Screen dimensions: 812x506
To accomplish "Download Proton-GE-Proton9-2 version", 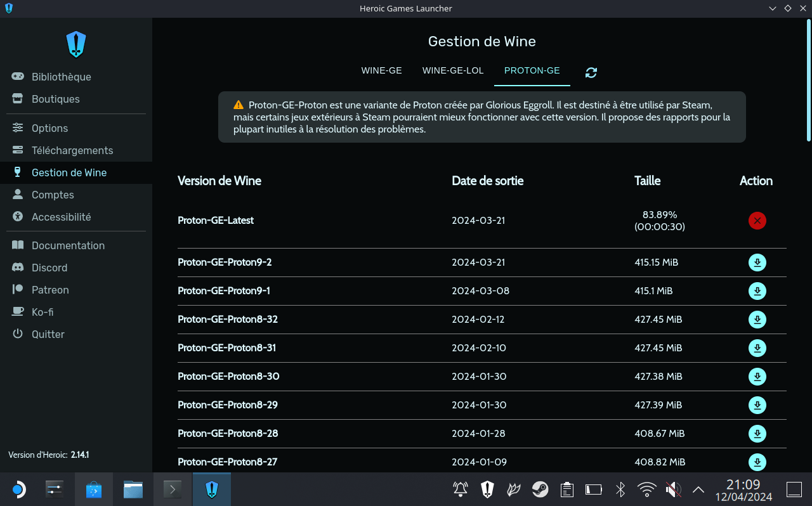I will point(757,263).
